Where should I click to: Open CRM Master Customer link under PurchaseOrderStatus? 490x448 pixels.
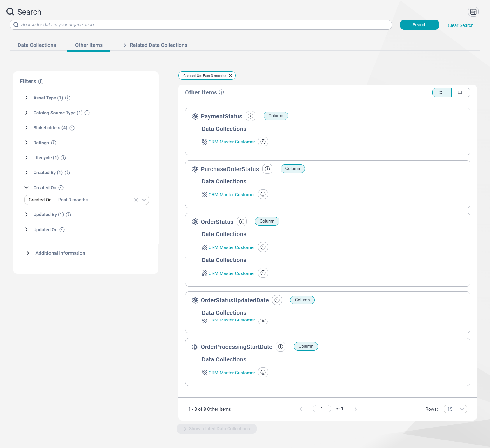pyautogui.click(x=232, y=195)
